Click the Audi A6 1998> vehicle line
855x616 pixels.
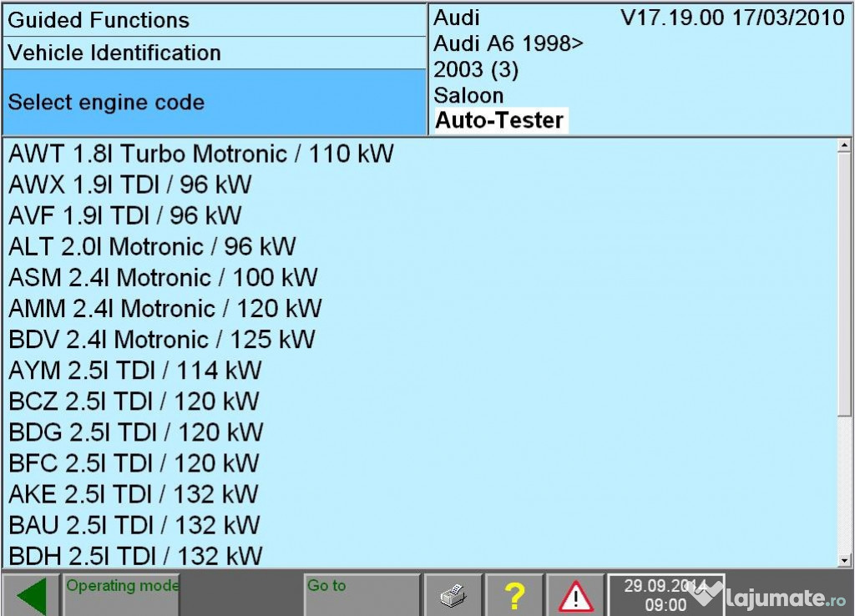508,43
